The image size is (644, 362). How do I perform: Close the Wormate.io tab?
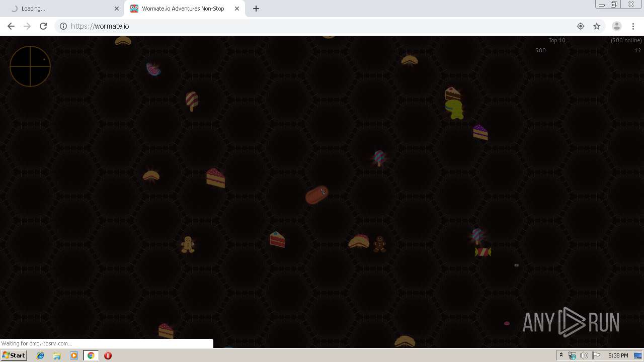[237, 9]
